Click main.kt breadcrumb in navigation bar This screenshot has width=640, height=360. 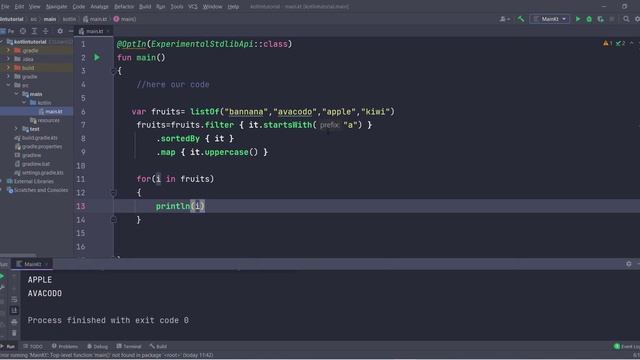click(95, 19)
